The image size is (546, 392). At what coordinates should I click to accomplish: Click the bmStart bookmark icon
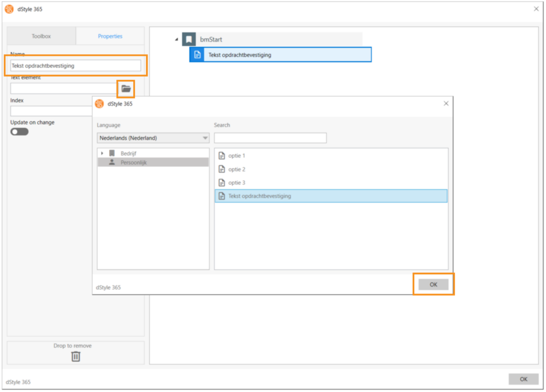tap(189, 39)
